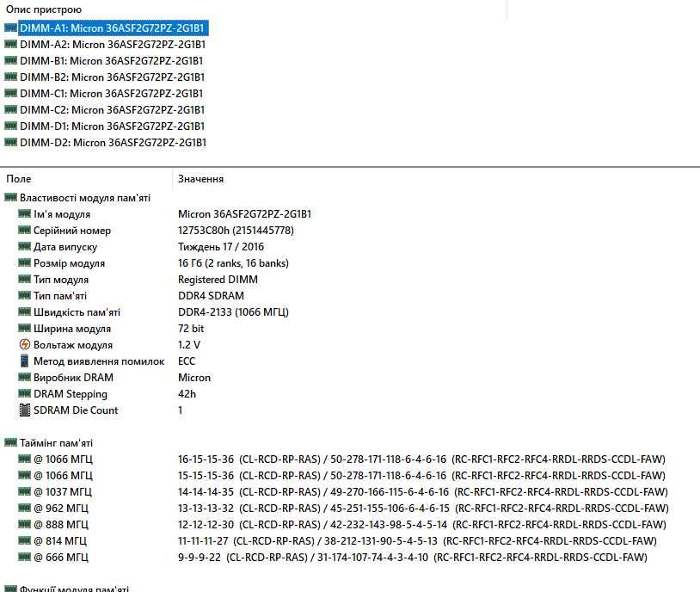700x592 pixels.
Task: Select the DIMM-D2 Micron module entry
Action: tap(114, 143)
